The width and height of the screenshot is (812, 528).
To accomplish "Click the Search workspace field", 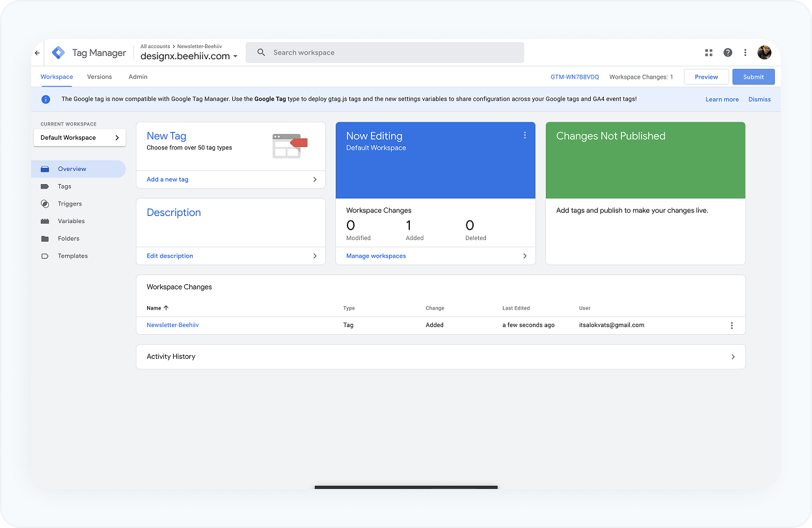I will click(390, 53).
